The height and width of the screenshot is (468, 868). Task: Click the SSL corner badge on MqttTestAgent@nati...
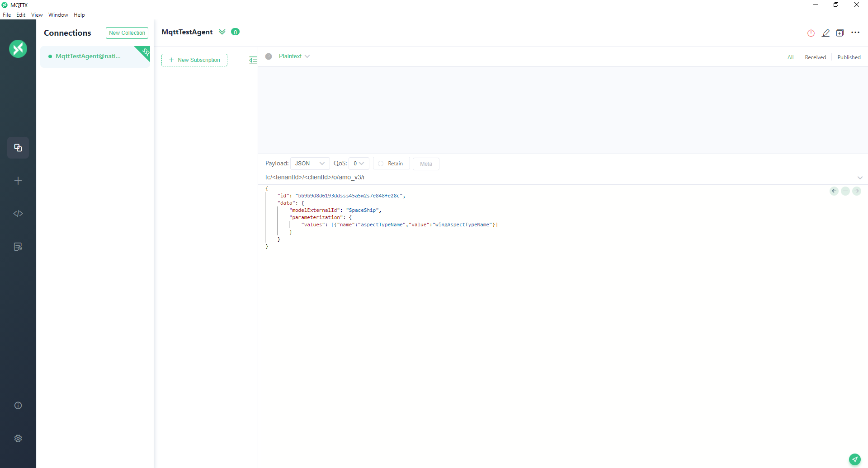pos(145,52)
